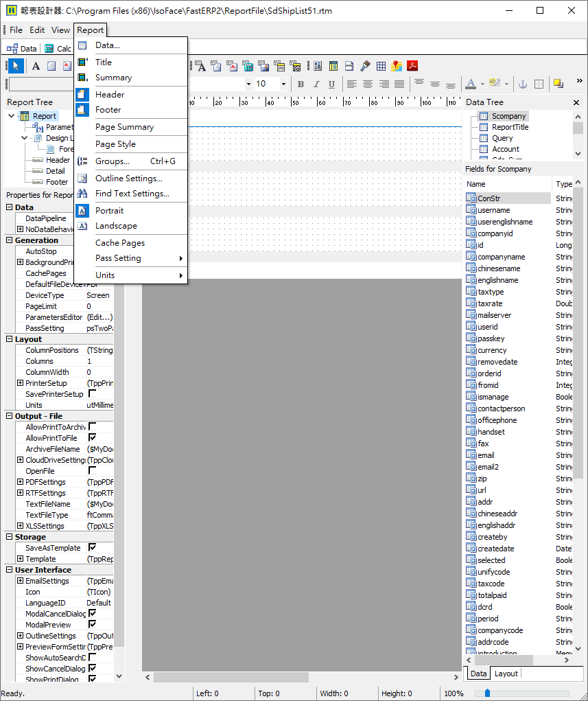This screenshot has height=701, width=588.
Task: Collapse the Generation properties section
Action: point(10,240)
